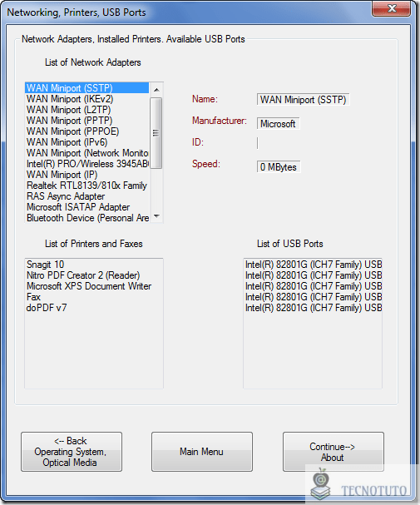Click Continue to About button
Viewport: 420px width, 505px height.
pos(334,452)
